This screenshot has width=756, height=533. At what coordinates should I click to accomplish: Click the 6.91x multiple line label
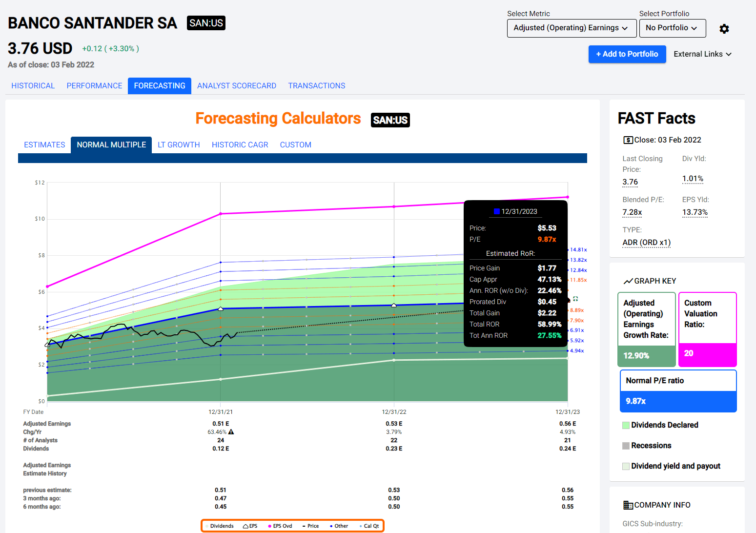tap(577, 330)
